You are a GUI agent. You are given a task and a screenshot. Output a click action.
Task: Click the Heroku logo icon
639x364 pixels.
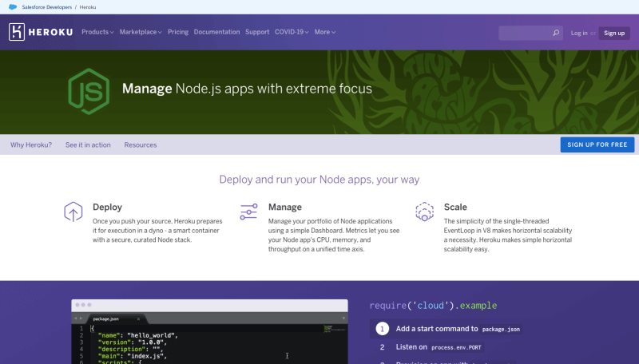pos(17,32)
